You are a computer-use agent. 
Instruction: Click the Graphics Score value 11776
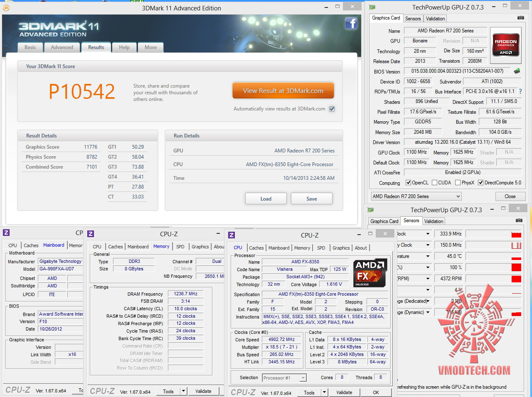[x=91, y=147]
